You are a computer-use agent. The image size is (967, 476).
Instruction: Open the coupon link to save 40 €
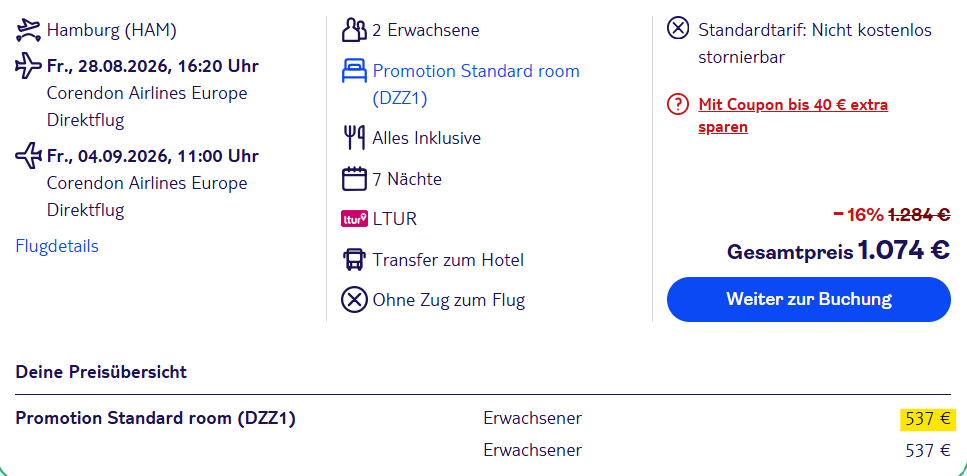[793, 116]
